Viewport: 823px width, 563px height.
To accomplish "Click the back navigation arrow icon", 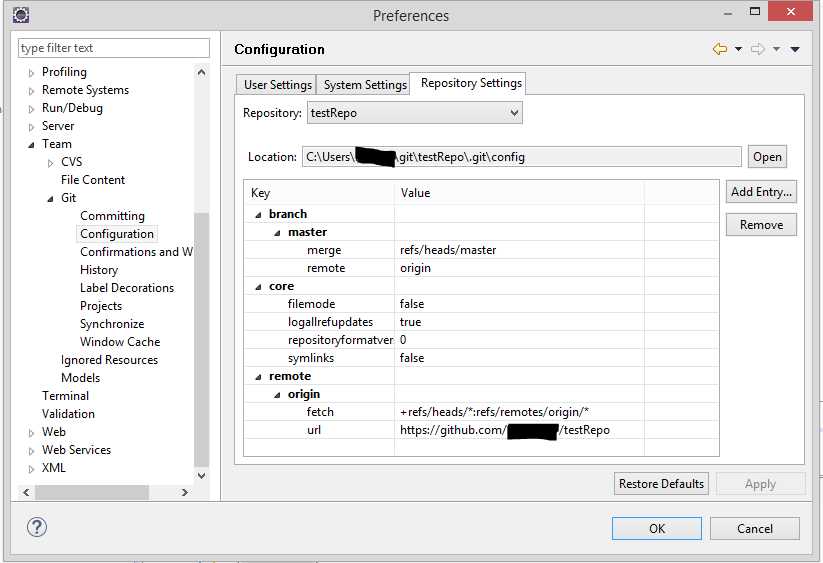I will (720, 49).
